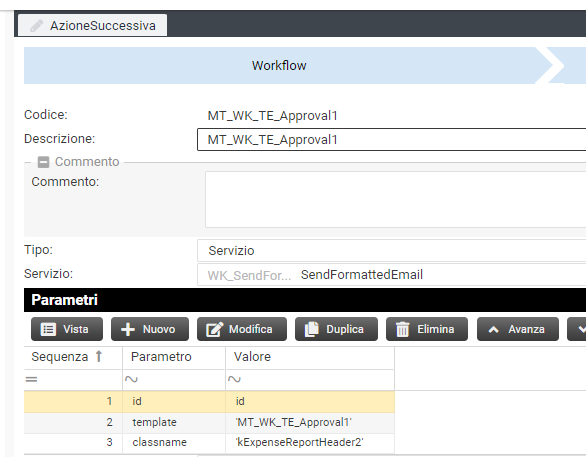This screenshot has height=457, width=586.
Task: Click the Parametro column filter tilde
Action: tap(131, 379)
